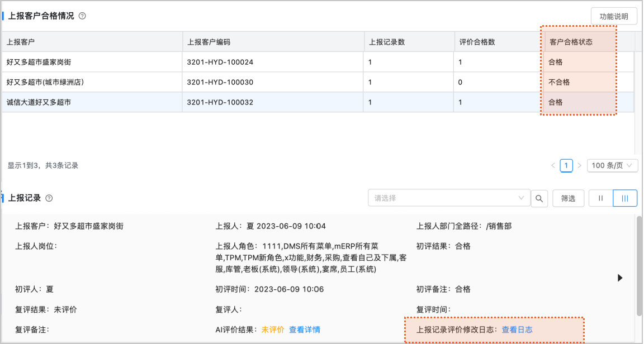The height and width of the screenshot is (344, 644).
Task: Select row 好又多超市(城市绿洲店)
Action: (x=318, y=82)
